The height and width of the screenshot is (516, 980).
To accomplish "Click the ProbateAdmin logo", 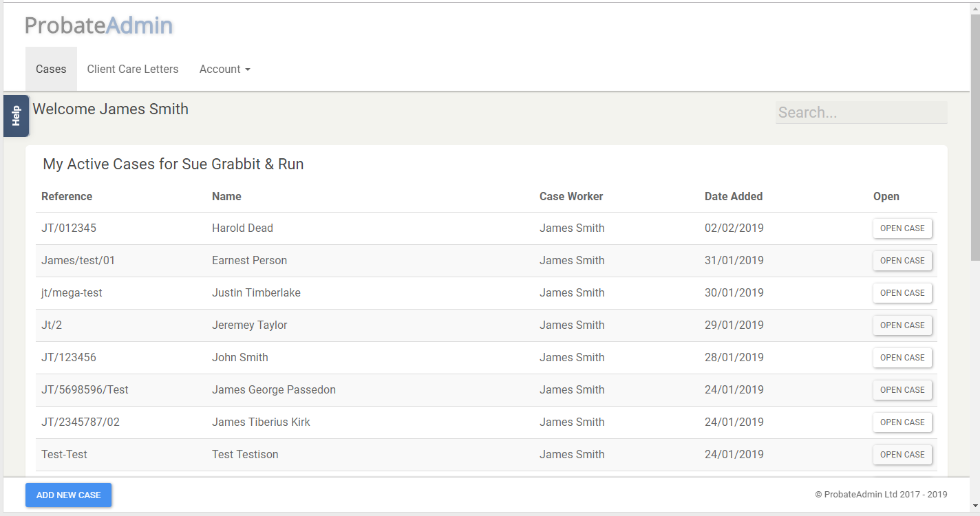I will click(x=98, y=25).
